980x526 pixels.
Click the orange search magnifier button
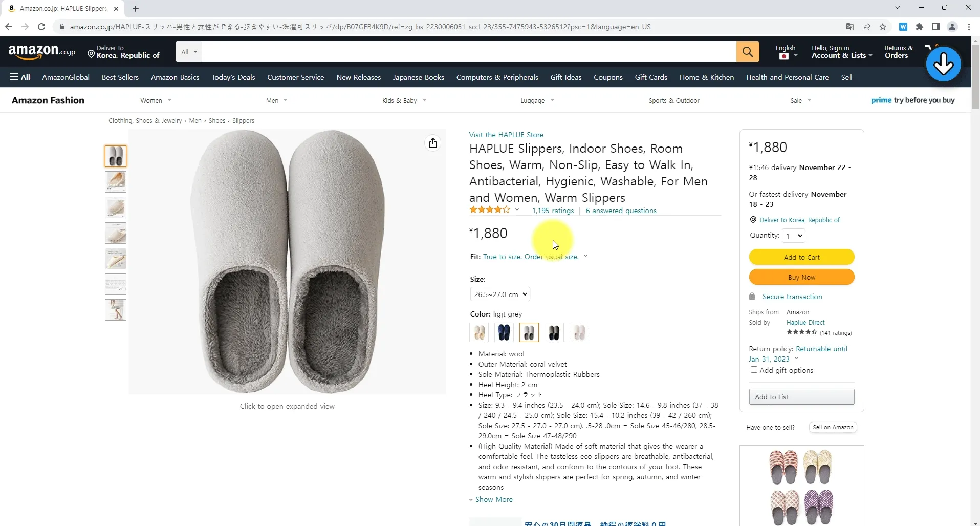pos(748,52)
